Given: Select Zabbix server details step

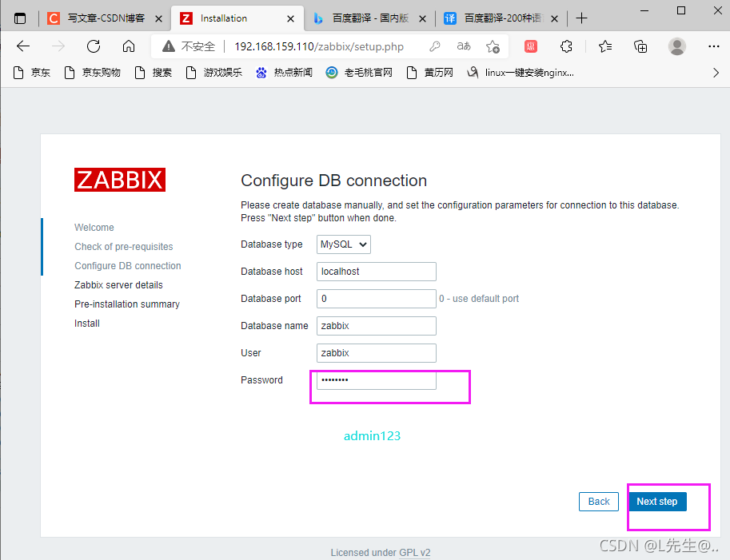Looking at the screenshot, I should click(118, 284).
